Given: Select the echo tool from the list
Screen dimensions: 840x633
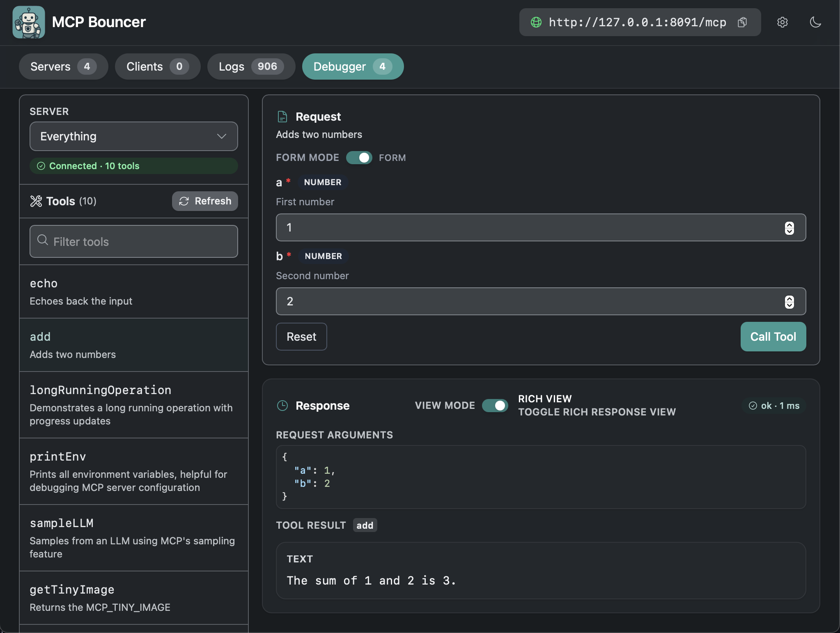Looking at the screenshot, I should 133,291.
